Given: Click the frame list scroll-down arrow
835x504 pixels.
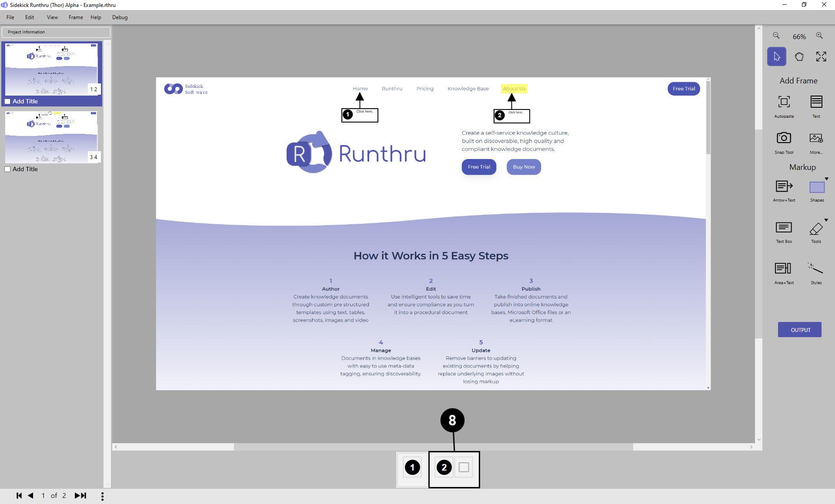Looking at the screenshot, I should point(107,484).
